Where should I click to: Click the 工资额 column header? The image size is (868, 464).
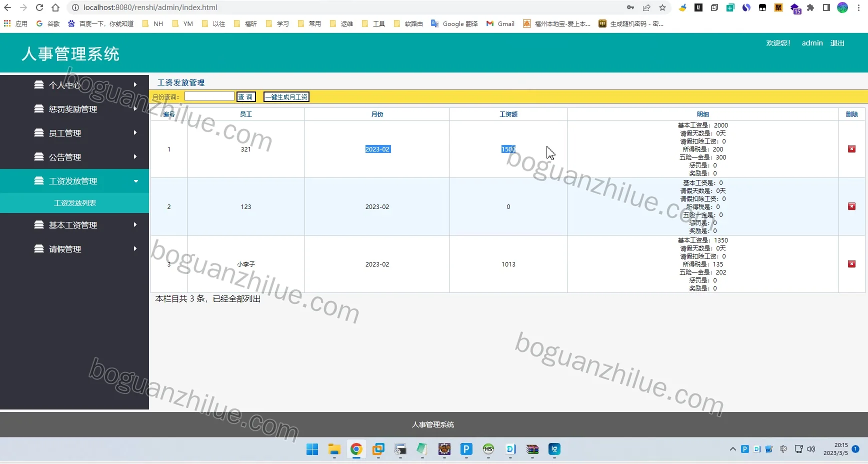click(508, 114)
